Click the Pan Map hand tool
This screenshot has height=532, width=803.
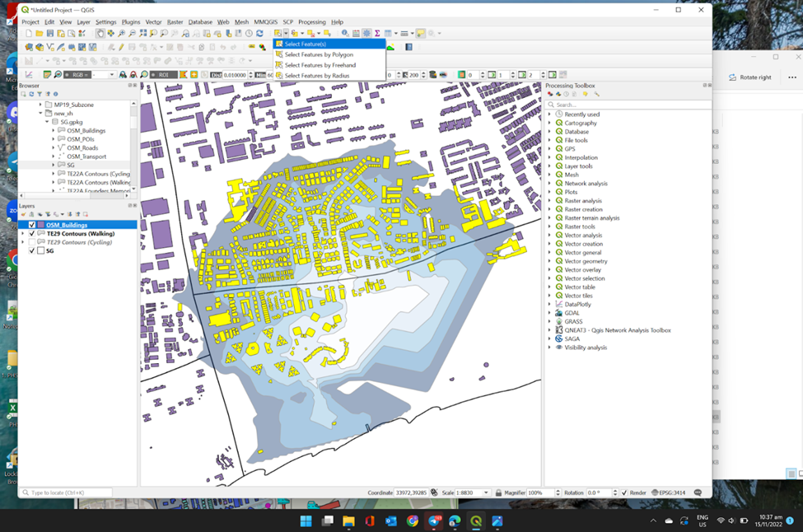pyautogui.click(x=100, y=34)
